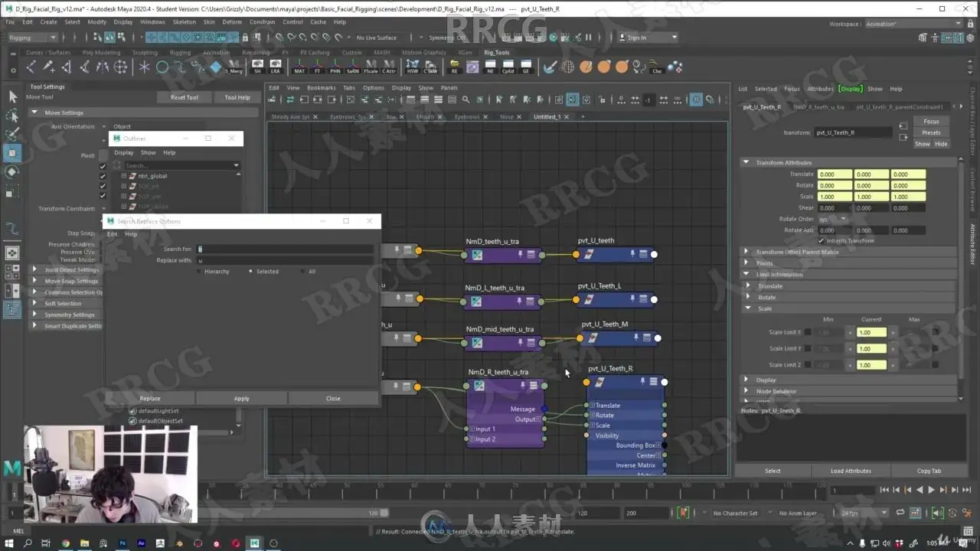Click the Search for input field
The width and height of the screenshot is (980, 551).
click(x=286, y=249)
